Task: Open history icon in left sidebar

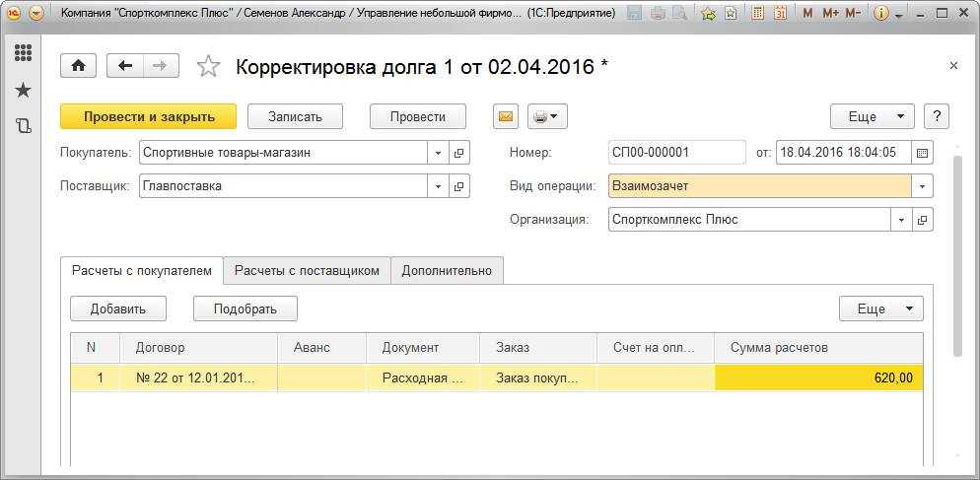Action: [x=23, y=125]
